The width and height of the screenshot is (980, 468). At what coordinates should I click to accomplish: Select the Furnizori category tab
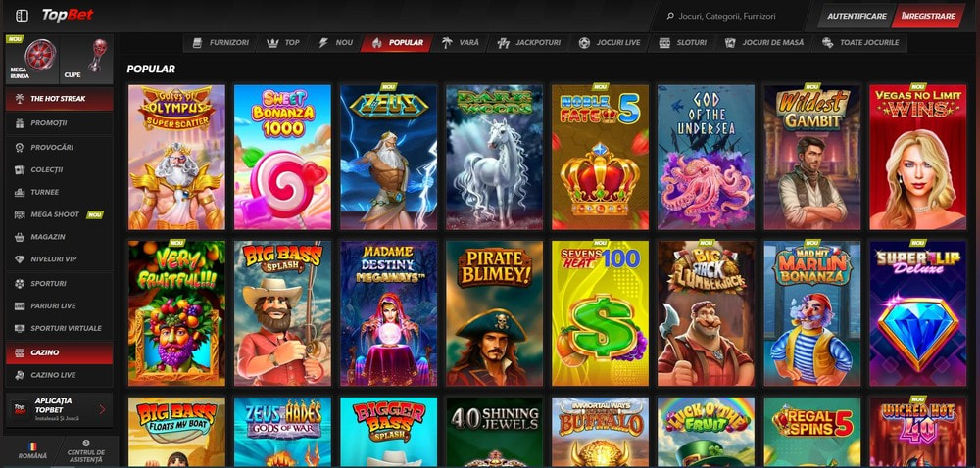click(221, 42)
